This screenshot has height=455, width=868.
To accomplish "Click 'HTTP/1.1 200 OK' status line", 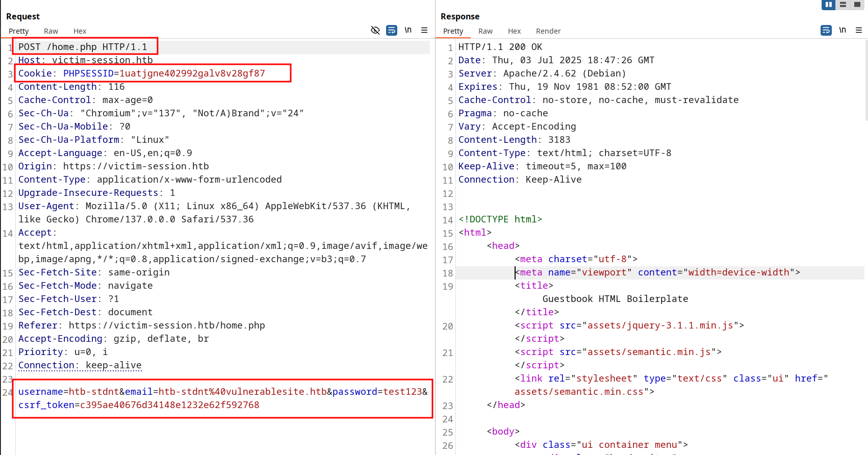I will coord(500,47).
